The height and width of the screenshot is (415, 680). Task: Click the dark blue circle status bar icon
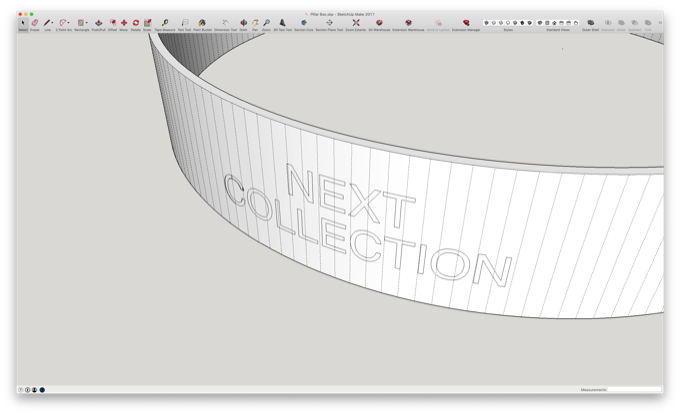pyautogui.click(x=42, y=390)
